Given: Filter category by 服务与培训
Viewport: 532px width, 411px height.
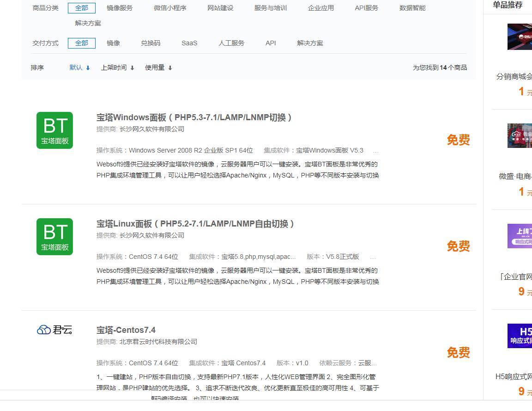Looking at the screenshot, I should [x=271, y=8].
